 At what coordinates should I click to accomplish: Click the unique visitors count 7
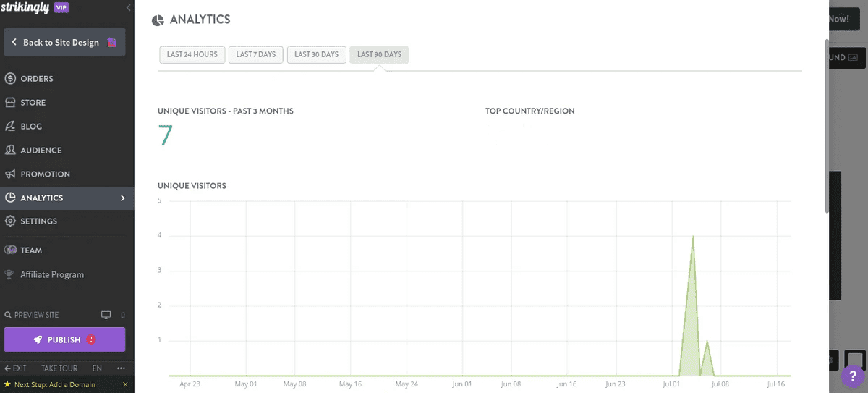click(x=166, y=136)
